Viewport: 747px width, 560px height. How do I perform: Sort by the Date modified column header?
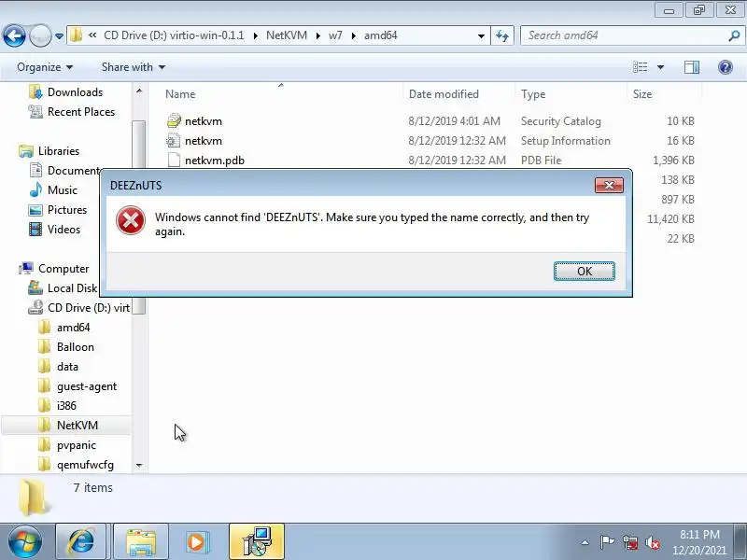pos(444,94)
